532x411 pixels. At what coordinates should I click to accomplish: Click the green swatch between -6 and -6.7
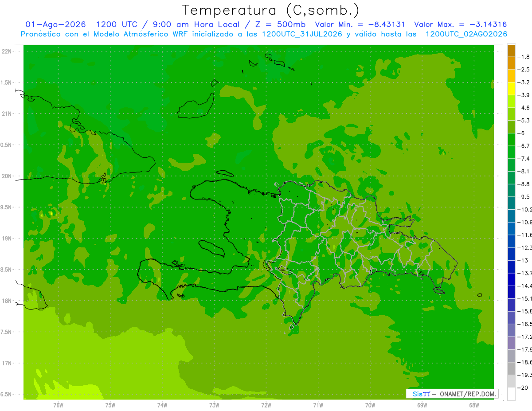[x=511, y=140]
